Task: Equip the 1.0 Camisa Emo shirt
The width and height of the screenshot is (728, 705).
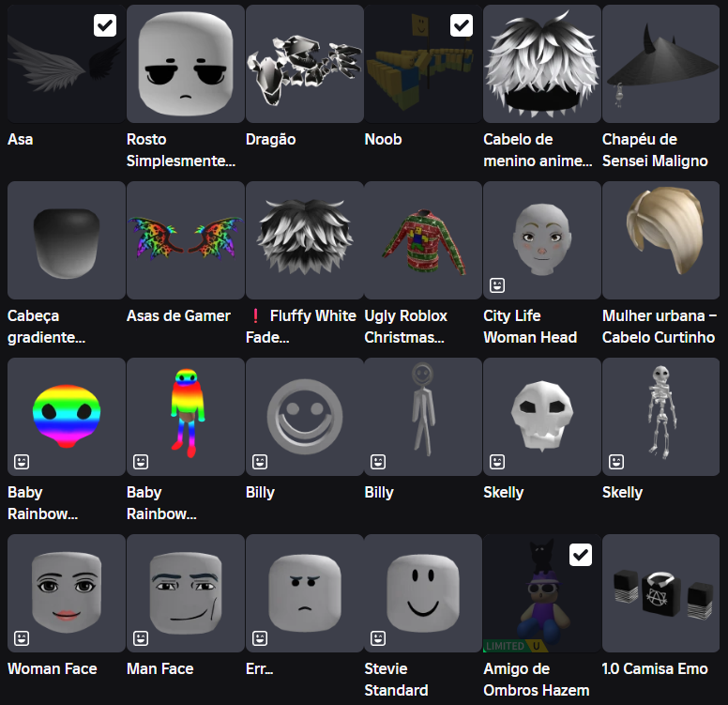Action: [660, 593]
